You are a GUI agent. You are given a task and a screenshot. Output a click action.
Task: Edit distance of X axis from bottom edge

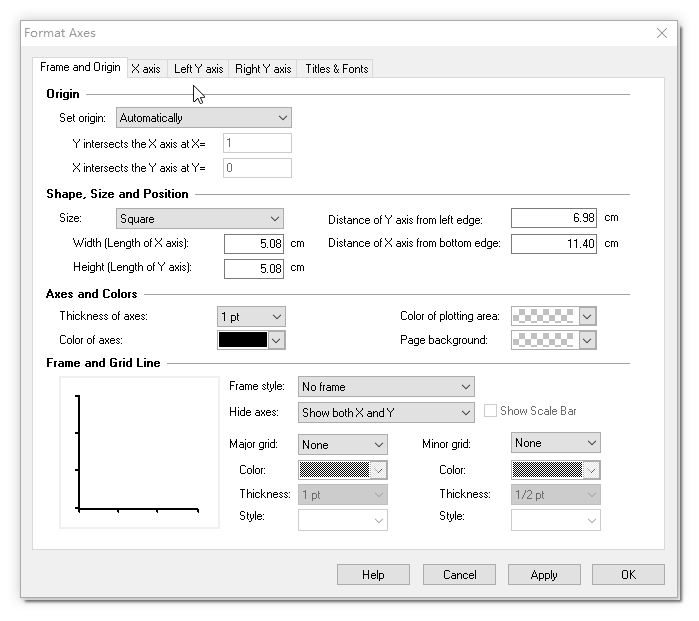(554, 244)
